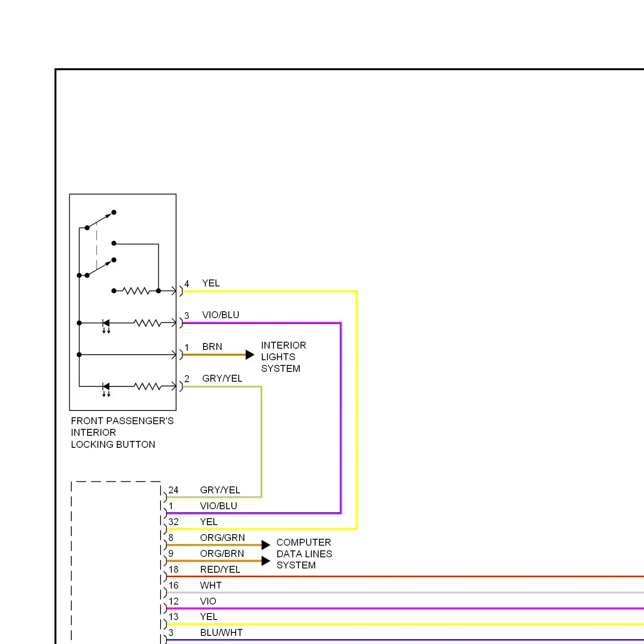Select the VIO/BLU label at pin 3
The image size is (644, 644).
click(221, 315)
